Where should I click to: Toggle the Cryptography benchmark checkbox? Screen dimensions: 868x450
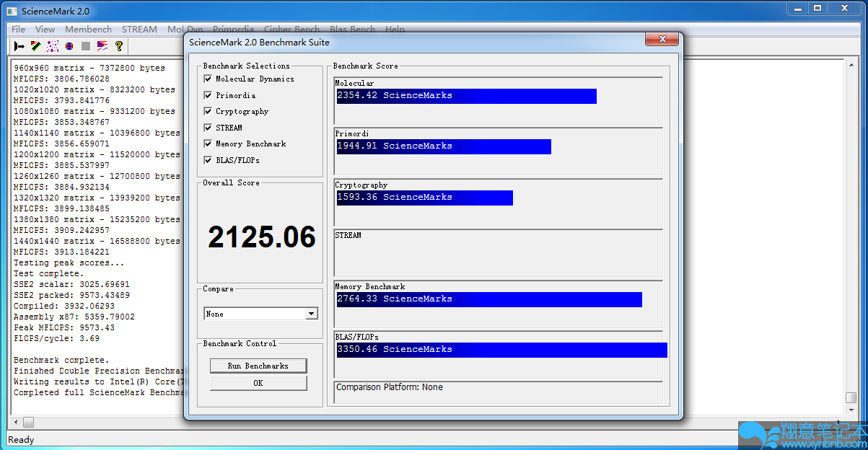(208, 111)
